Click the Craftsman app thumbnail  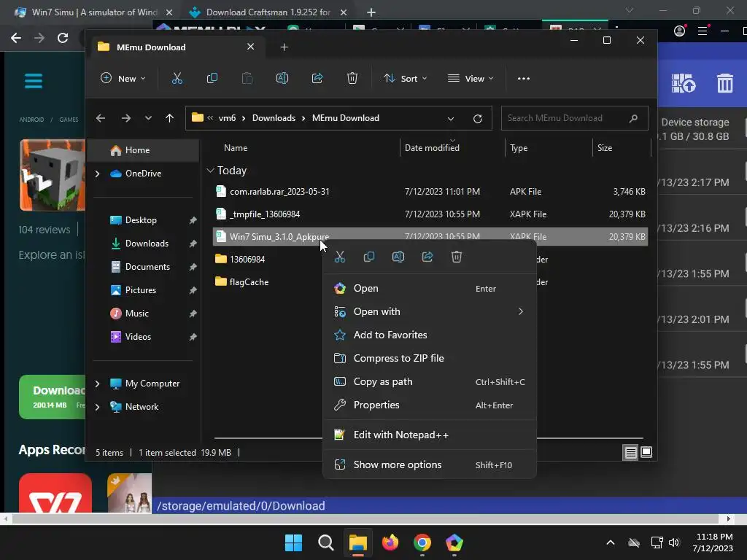coord(53,175)
